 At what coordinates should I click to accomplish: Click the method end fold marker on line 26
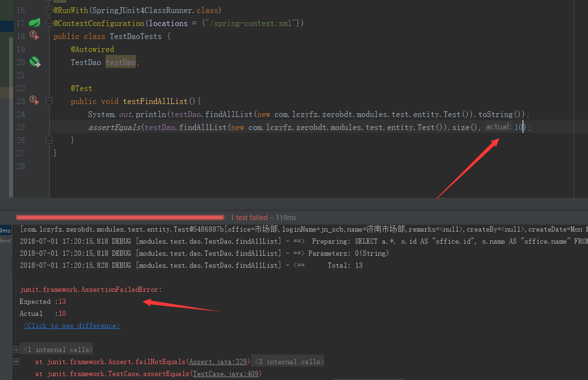pos(49,140)
